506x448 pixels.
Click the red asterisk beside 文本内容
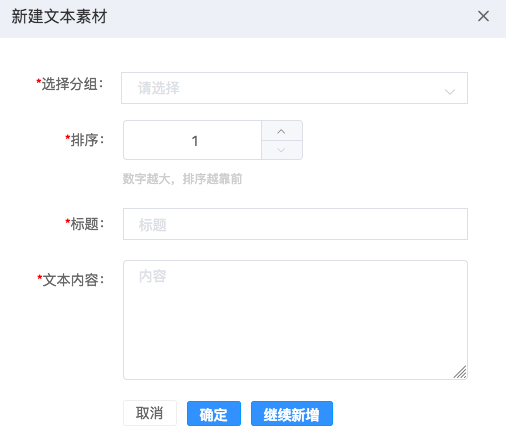point(39,278)
